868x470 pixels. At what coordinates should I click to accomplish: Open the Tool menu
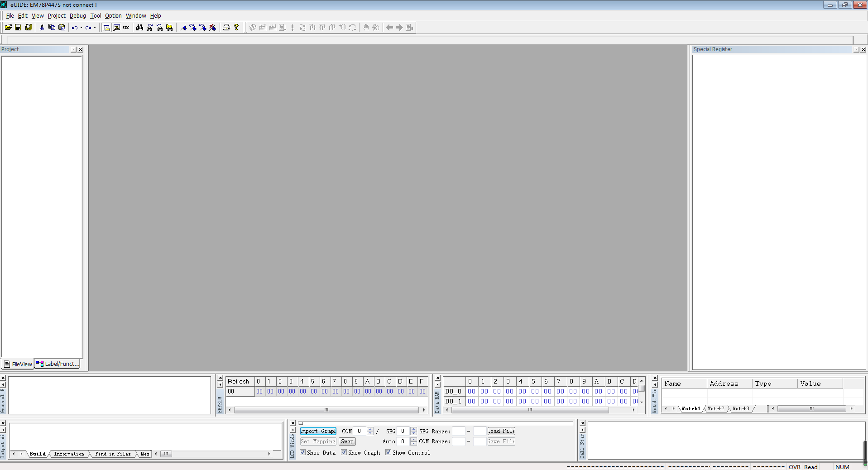[x=96, y=16]
